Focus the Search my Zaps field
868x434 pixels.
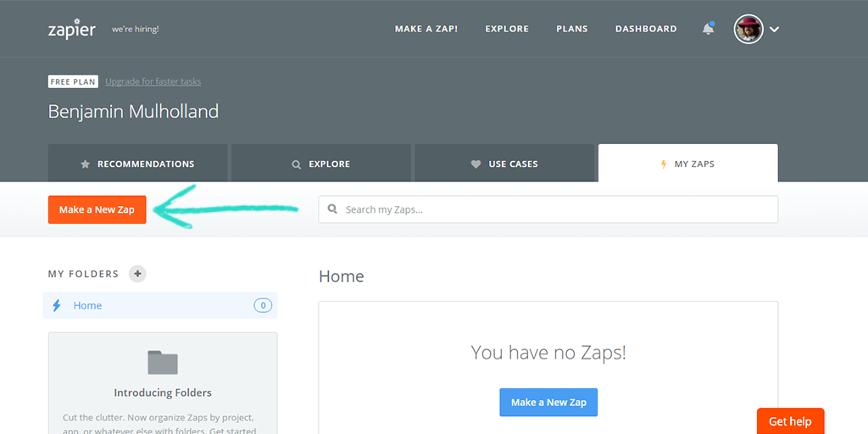click(548, 209)
